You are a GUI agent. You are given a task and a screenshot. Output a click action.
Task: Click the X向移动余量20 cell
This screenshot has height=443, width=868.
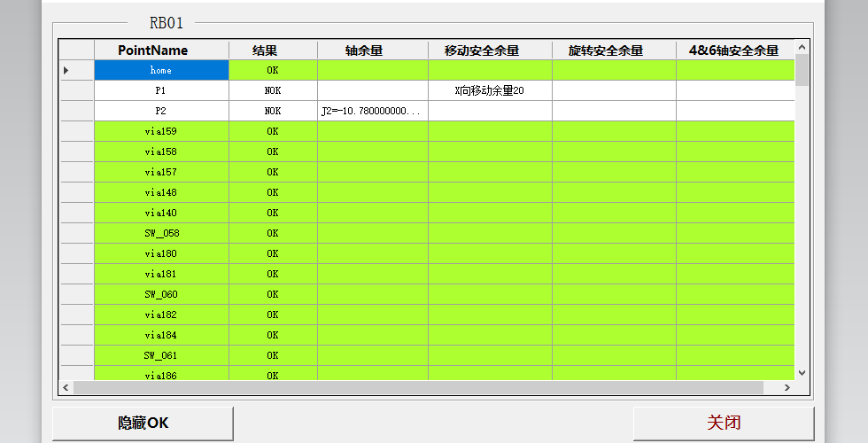click(x=490, y=90)
